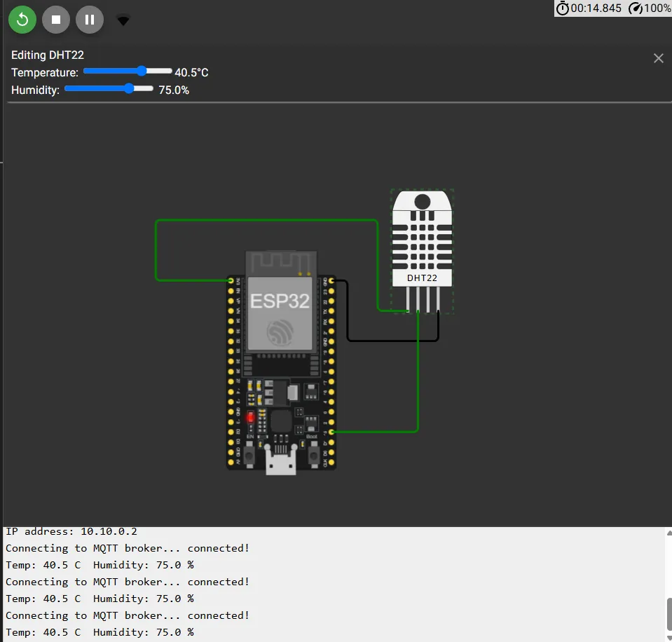Select the DHT22 sensor component
Screen dimensions: 672x642
422,251
